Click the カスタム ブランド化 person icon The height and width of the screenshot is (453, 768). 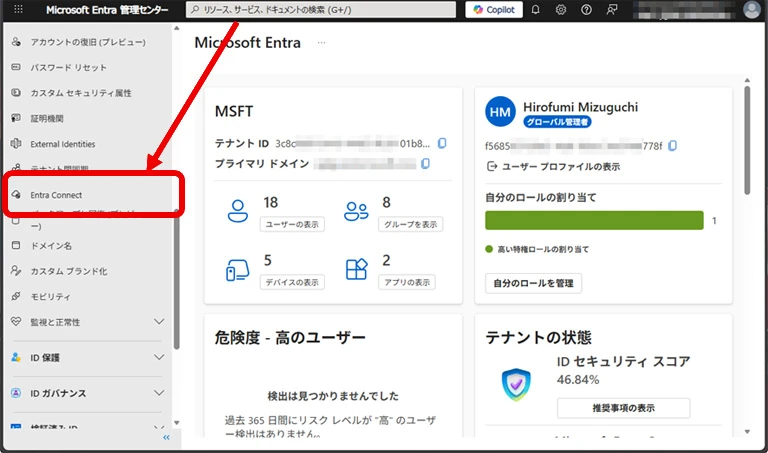pos(16,271)
